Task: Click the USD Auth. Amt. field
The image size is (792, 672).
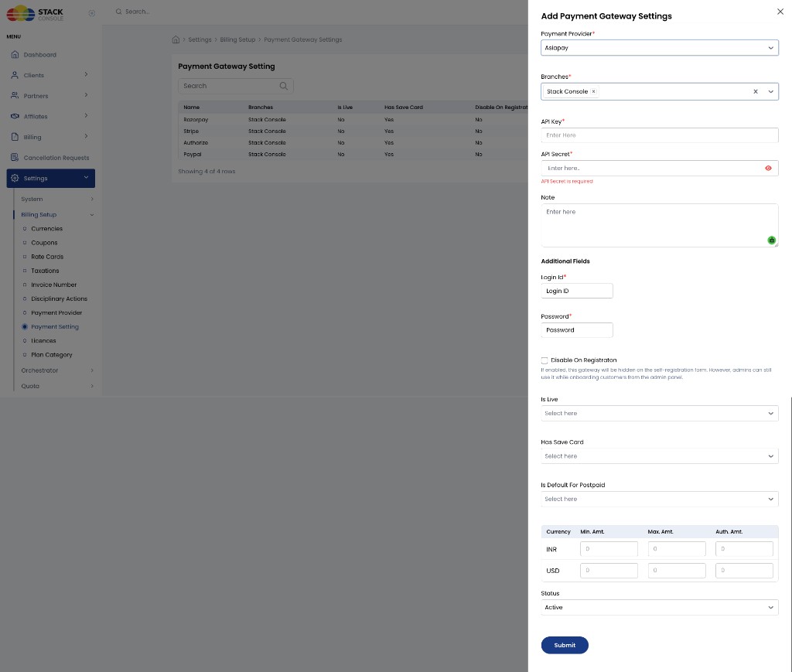Action: pos(744,571)
